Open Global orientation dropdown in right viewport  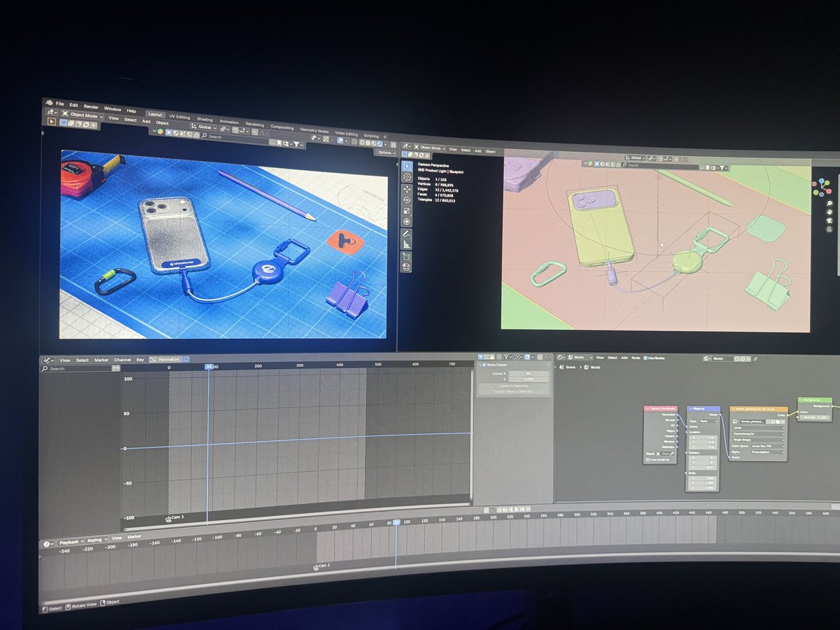[636, 157]
